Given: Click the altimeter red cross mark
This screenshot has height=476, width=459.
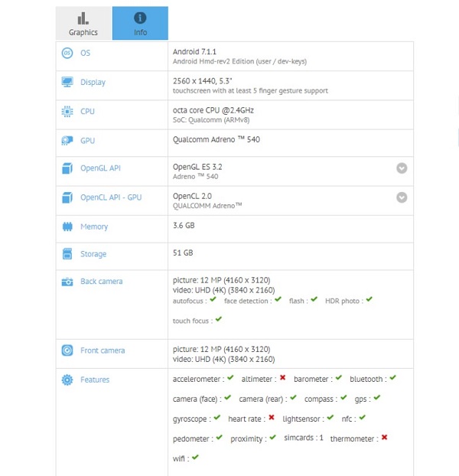Looking at the screenshot, I should coord(283,377).
